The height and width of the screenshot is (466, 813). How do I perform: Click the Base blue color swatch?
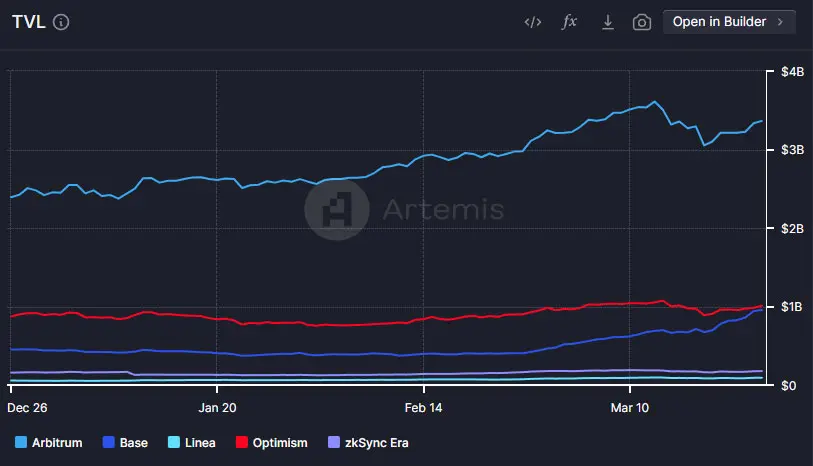tap(108, 442)
